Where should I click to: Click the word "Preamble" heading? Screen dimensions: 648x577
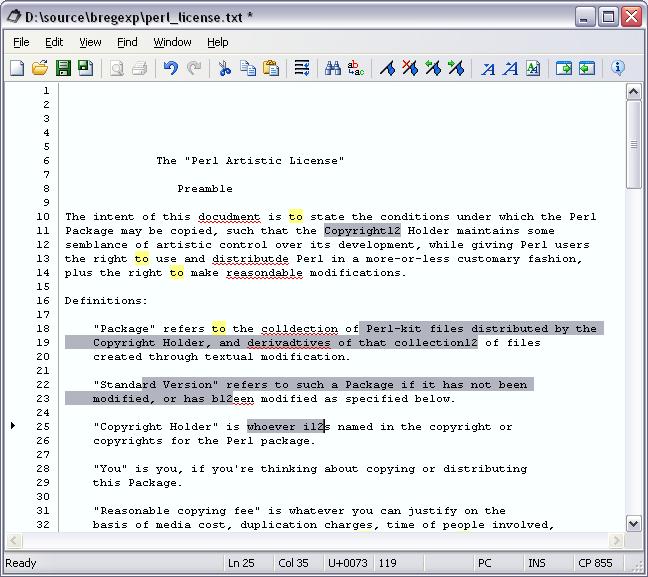(x=205, y=188)
